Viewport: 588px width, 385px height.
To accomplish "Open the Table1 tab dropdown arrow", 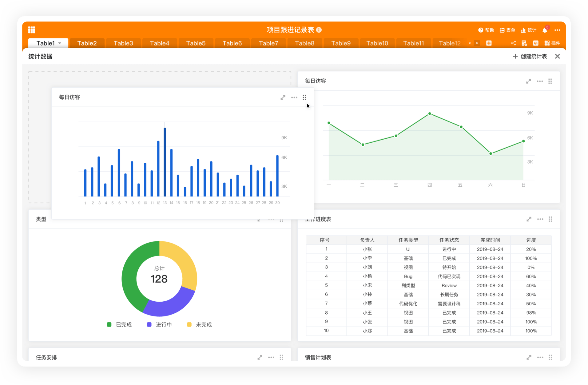I will point(60,43).
